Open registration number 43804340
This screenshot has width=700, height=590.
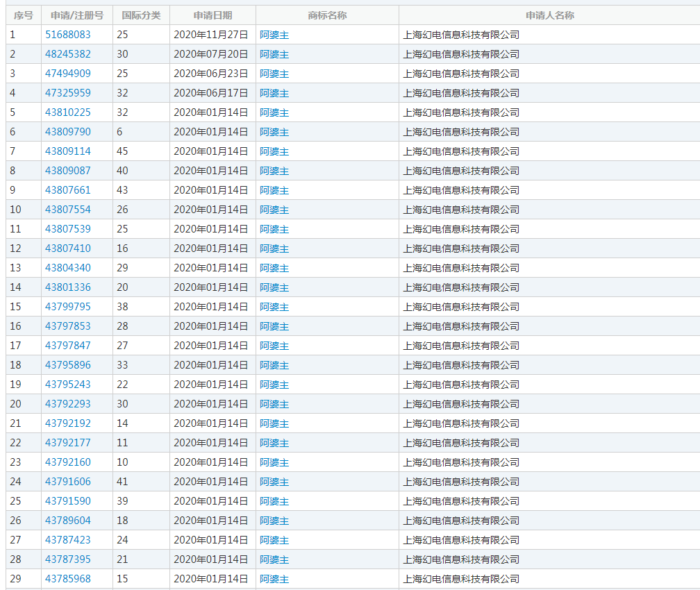tap(68, 268)
